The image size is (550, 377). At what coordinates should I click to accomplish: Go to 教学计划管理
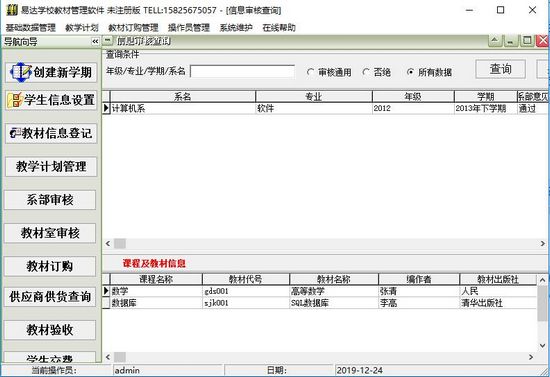click(51, 166)
